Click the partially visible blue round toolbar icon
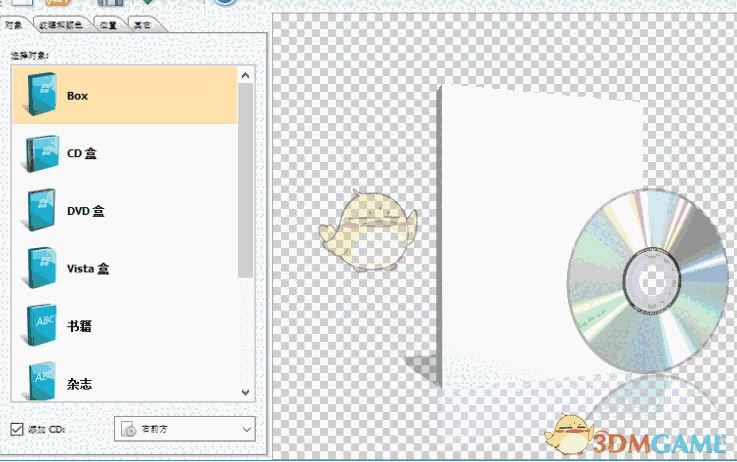The height and width of the screenshot is (462, 737). (x=227, y=3)
